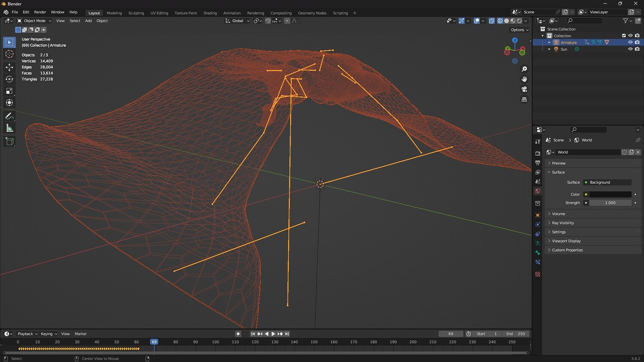This screenshot has width=644, height=362.
Task: Hide the Sun object in the viewport
Action: (x=630, y=49)
